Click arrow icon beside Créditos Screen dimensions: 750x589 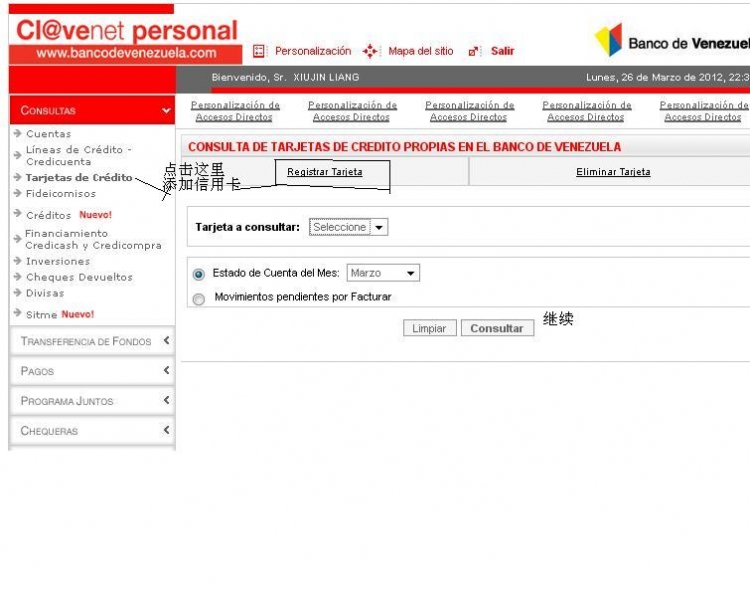click(18, 213)
